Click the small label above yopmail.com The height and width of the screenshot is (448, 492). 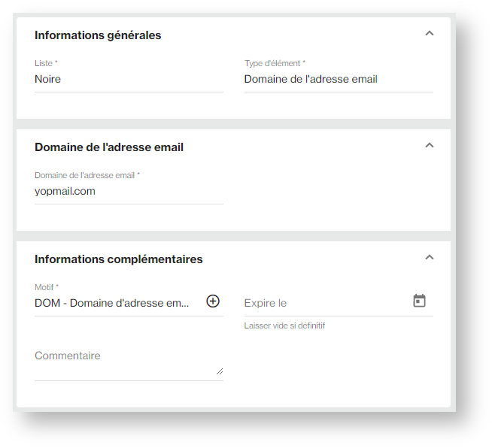click(87, 175)
